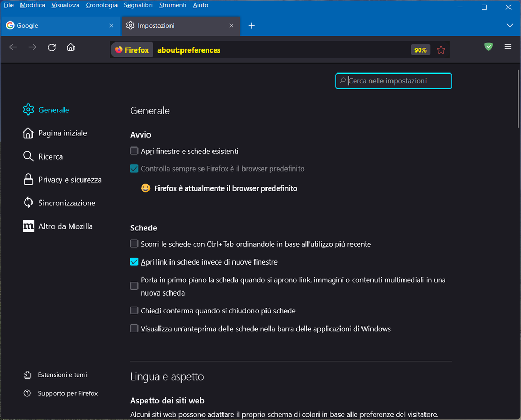This screenshot has width=521, height=420.
Task: Open the Ricerca settings
Action: pyautogui.click(x=43, y=156)
